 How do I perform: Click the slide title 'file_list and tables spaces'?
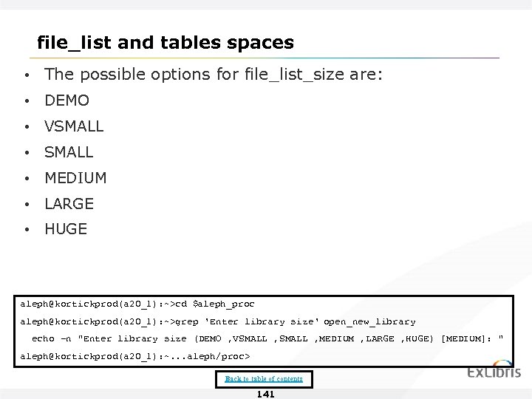[x=166, y=43]
